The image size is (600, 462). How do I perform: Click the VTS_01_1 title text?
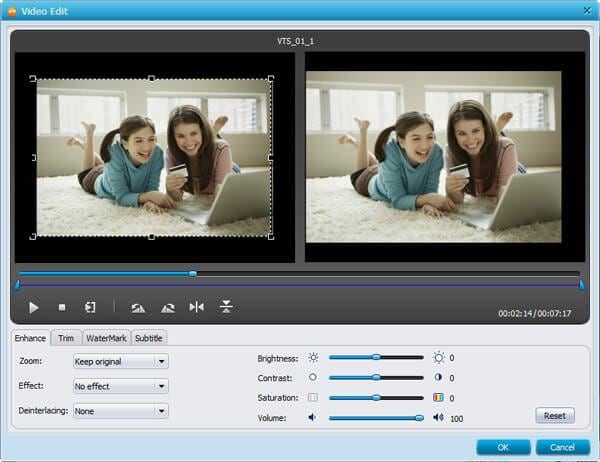pos(296,41)
